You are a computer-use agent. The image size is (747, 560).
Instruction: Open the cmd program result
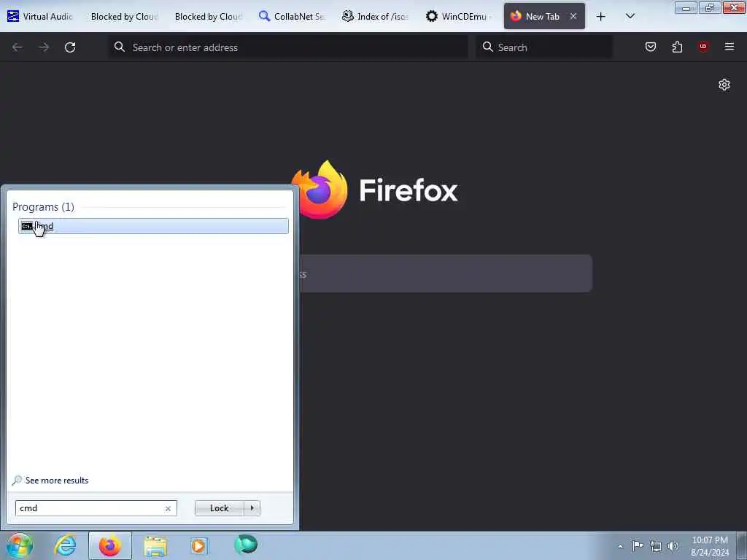[153, 226]
